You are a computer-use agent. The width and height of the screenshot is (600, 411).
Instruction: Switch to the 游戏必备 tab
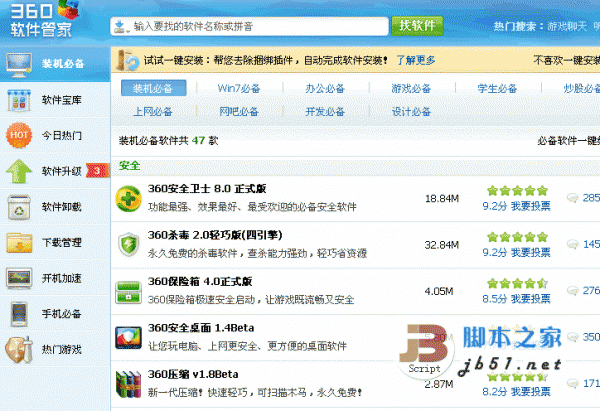[x=411, y=88]
